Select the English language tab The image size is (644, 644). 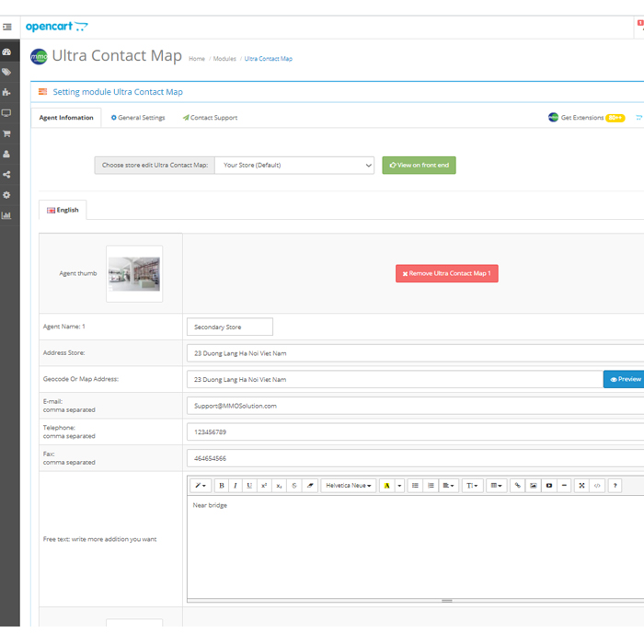click(63, 210)
